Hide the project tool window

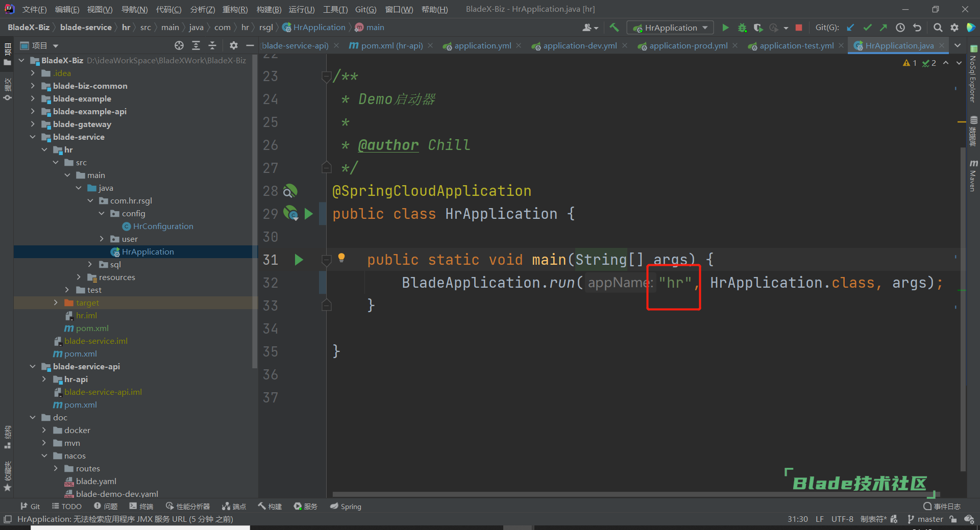[x=250, y=45]
